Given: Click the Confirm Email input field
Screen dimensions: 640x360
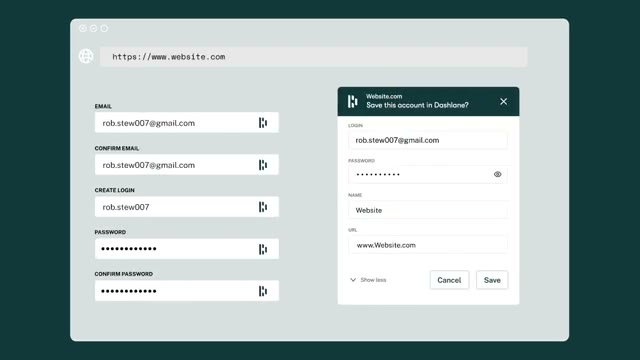Looking at the screenshot, I should 187,165.
